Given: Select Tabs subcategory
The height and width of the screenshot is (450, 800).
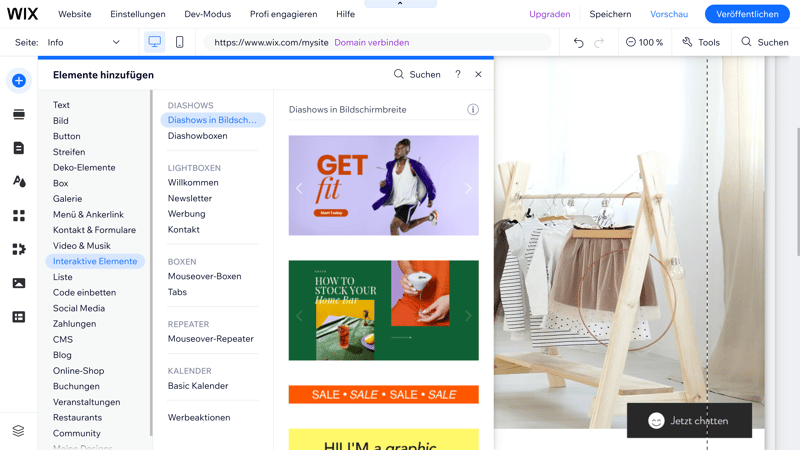Looking at the screenshot, I should (x=177, y=292).
